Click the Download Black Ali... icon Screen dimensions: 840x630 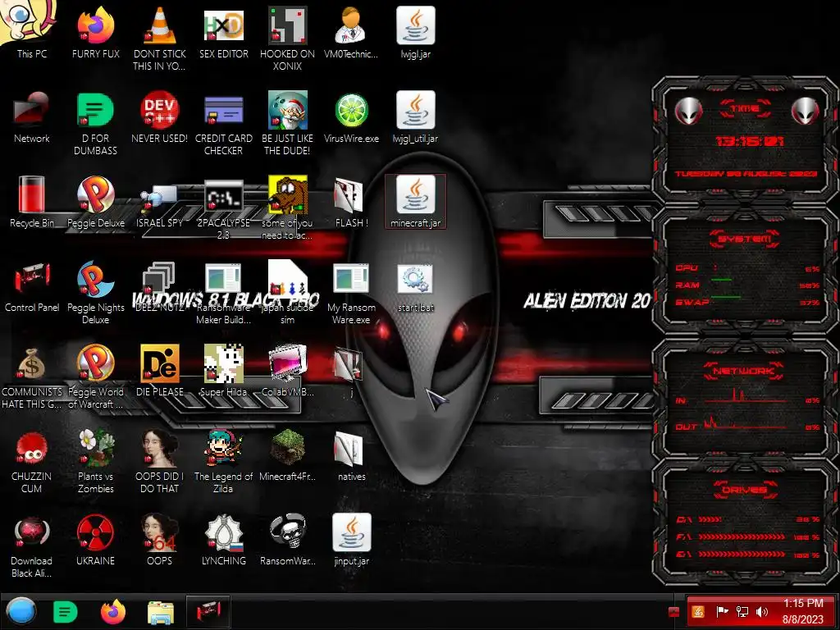(31, 546)
